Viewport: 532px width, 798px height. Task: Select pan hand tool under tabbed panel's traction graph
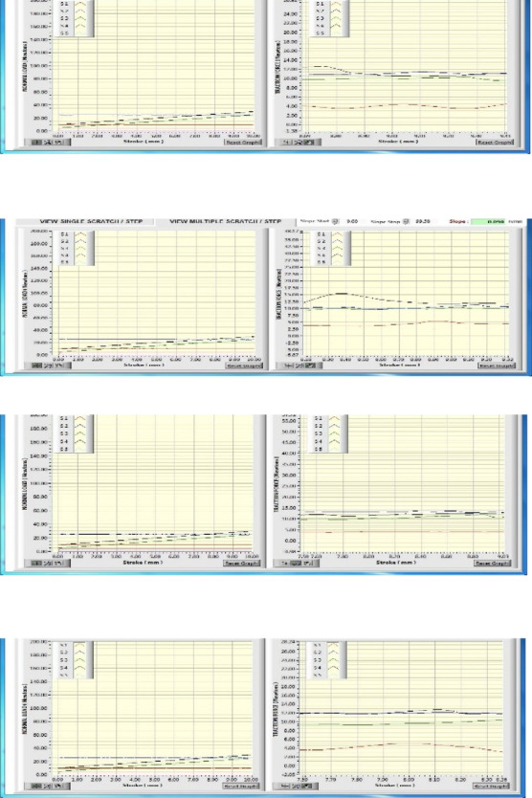(x=311, y=366)
